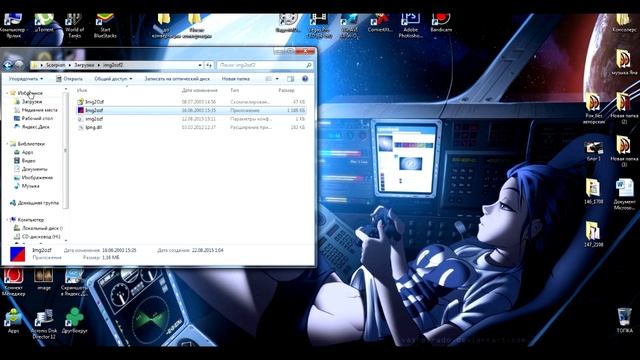Select the Acronis Disk Director 12 shortcut
The width and height of the screenshot is (640, 360).
click(44, 324)
